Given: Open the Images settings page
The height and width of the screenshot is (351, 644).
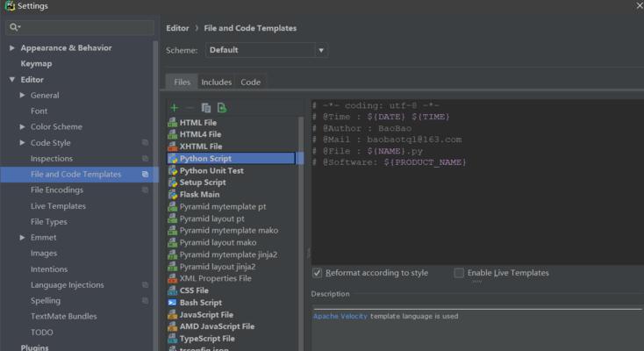Looking at the screenshot, I should (x=44, y=254).
